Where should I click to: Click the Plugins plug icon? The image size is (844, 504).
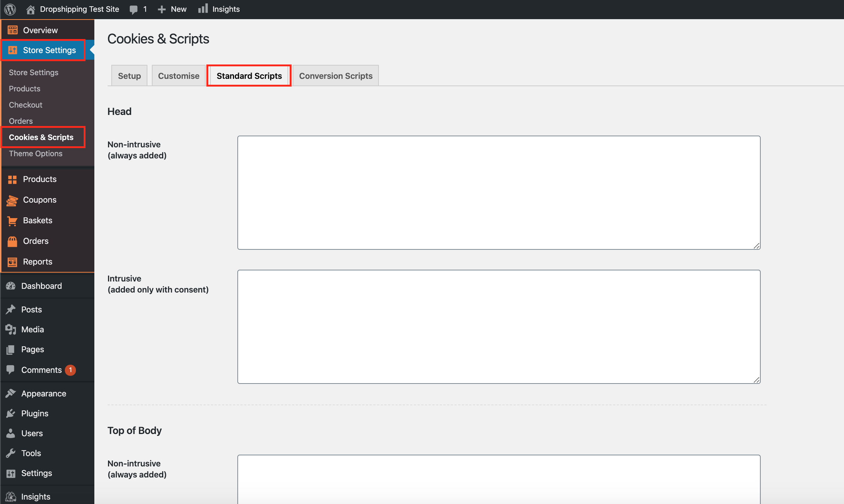coord(11,413)
